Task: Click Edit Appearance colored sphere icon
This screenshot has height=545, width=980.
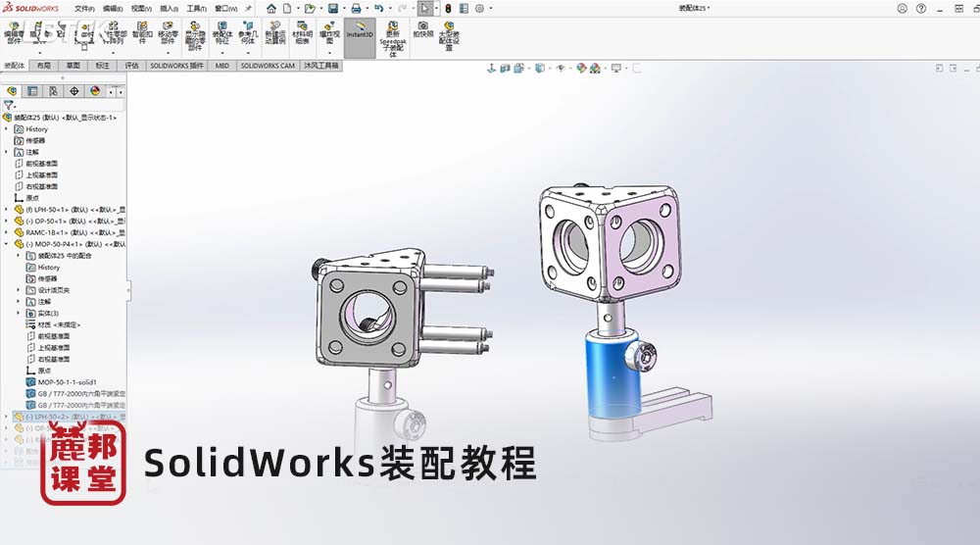Action: (x=581, y=69)
